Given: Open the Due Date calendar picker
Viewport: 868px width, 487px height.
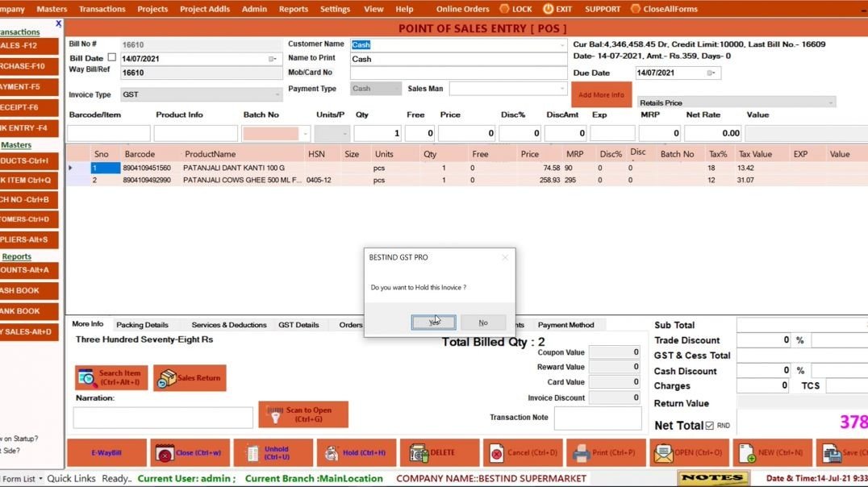Looking at the screenshot, I should click(709, 73).
